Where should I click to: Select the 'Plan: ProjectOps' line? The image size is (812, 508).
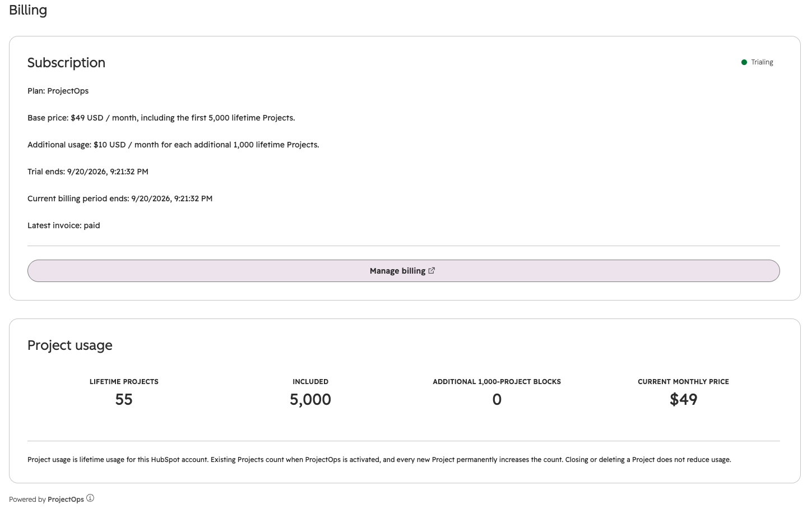pyautogui.click(x=58, y=91)
